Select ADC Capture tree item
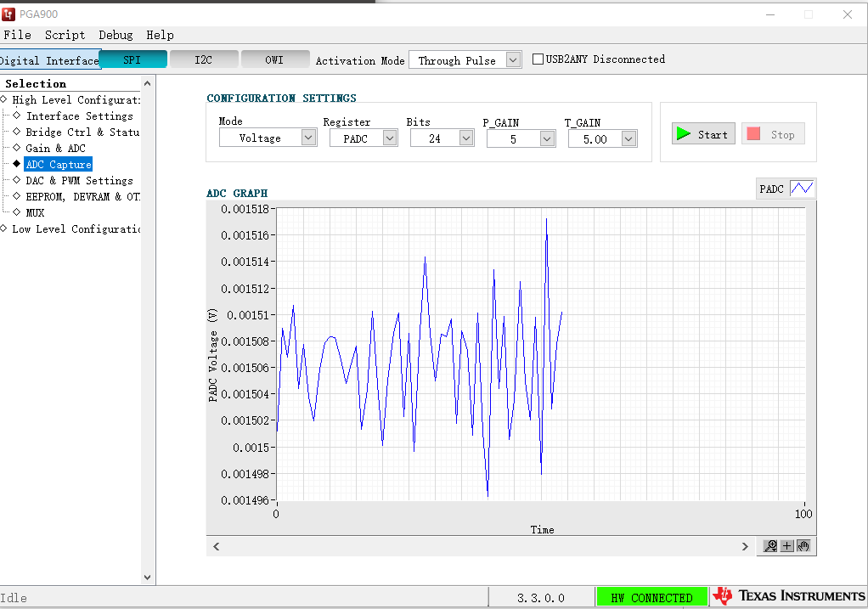This screenshot has width=868, height=609. click(x=58, y=165)
